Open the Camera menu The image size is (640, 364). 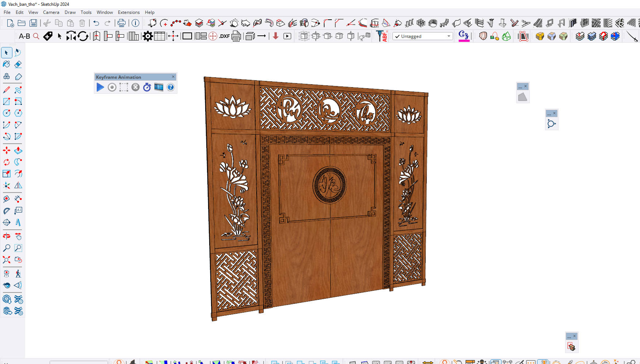coord(51,12)
